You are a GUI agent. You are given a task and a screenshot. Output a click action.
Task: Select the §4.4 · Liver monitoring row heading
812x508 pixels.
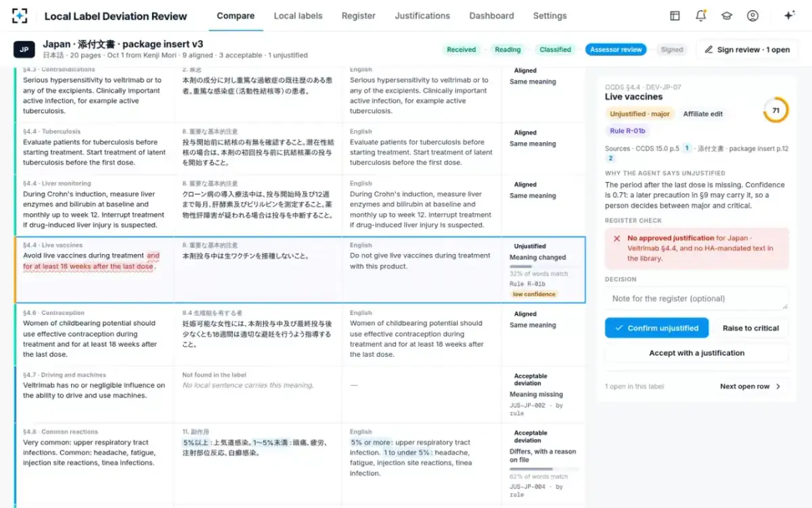[x=57, y=183]
